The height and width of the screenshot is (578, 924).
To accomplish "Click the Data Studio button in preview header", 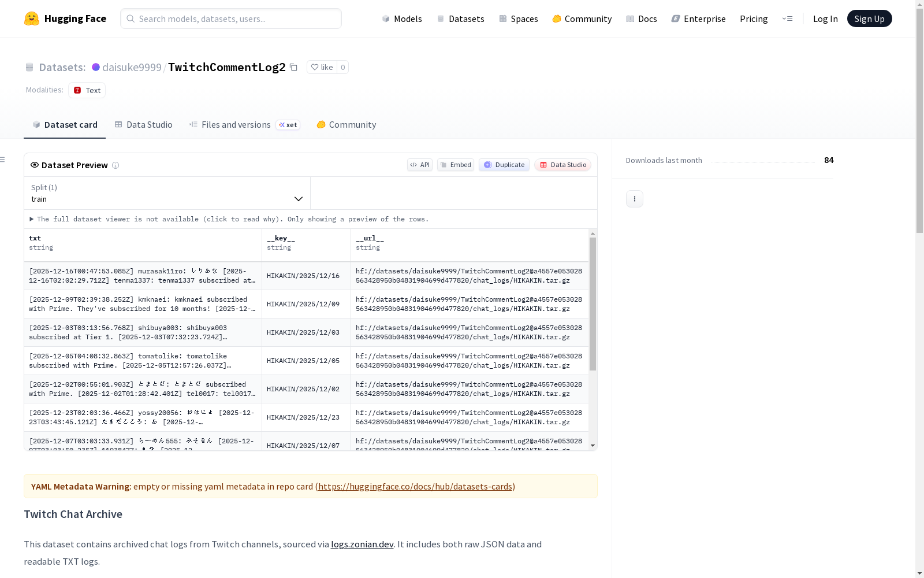I will click(x=562, y=165).
